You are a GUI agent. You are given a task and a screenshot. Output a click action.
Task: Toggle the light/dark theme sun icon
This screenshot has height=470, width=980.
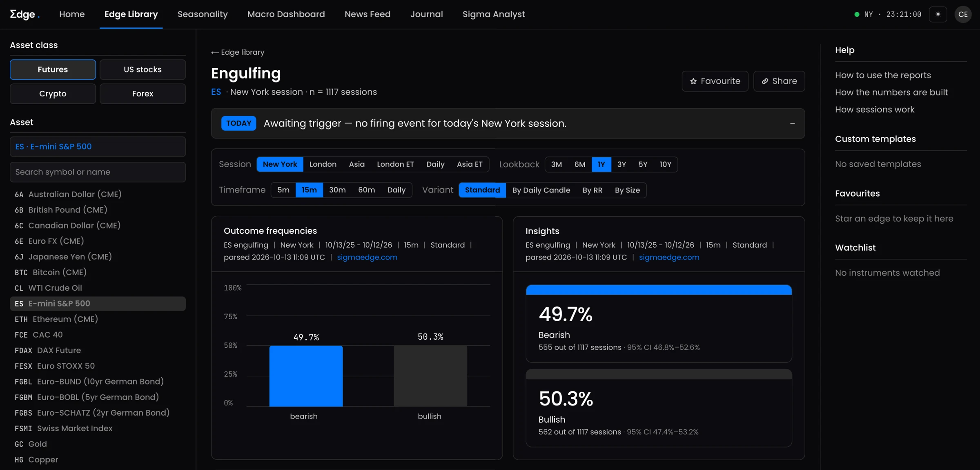(938, 14)
